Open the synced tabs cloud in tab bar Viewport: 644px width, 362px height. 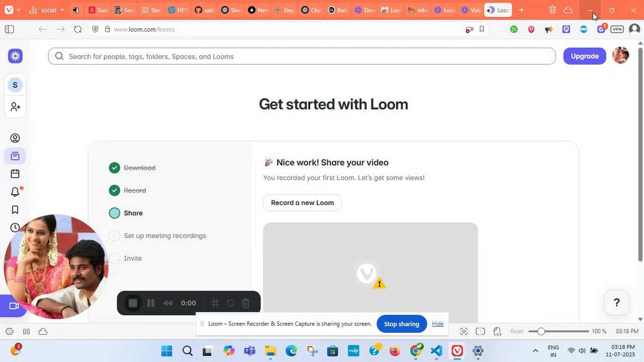(x=568, y=10)
